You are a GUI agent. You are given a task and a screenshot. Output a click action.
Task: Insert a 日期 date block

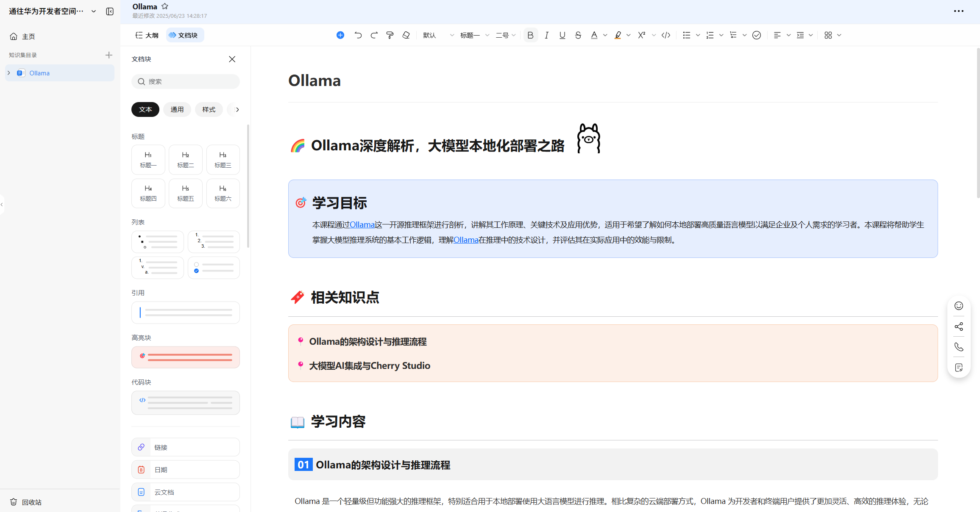[x=186, y=470]
